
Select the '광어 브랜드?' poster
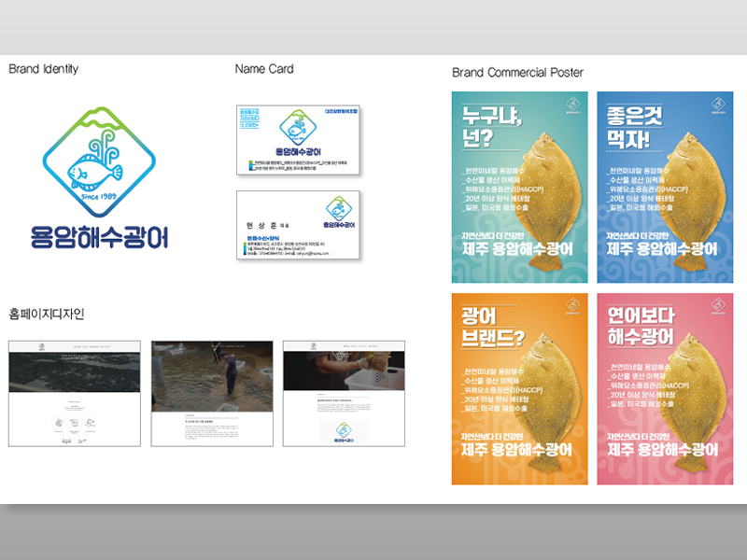519,389
